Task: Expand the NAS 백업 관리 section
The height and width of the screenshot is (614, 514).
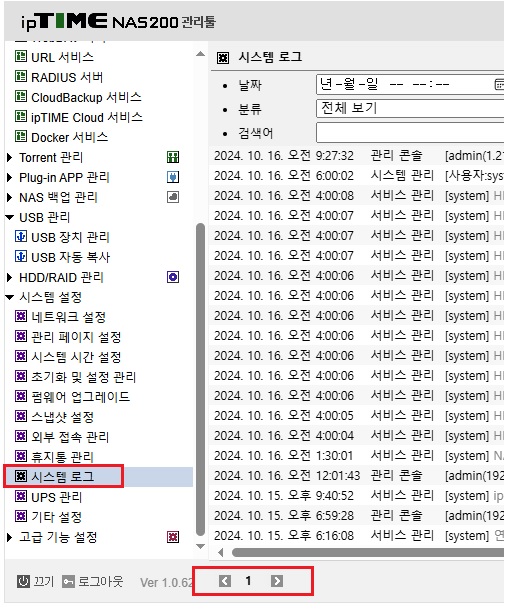Action: [x=10, y=197]
